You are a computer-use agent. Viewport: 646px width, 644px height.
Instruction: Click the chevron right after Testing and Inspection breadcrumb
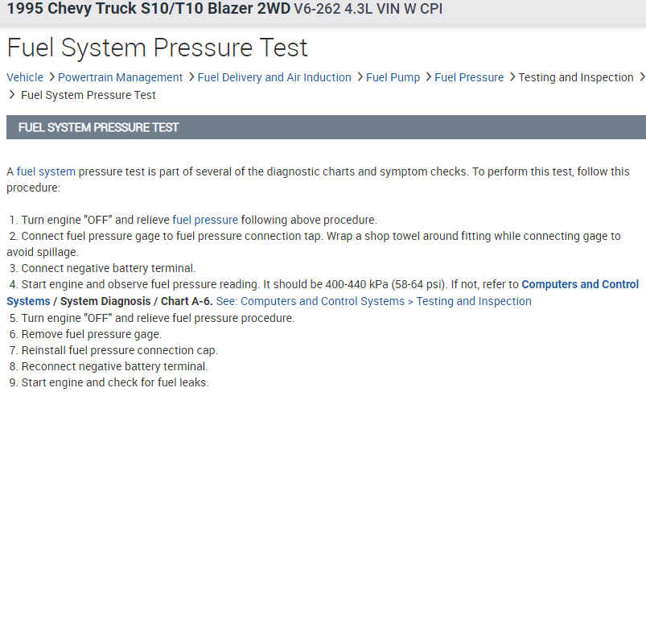(641, 77)
